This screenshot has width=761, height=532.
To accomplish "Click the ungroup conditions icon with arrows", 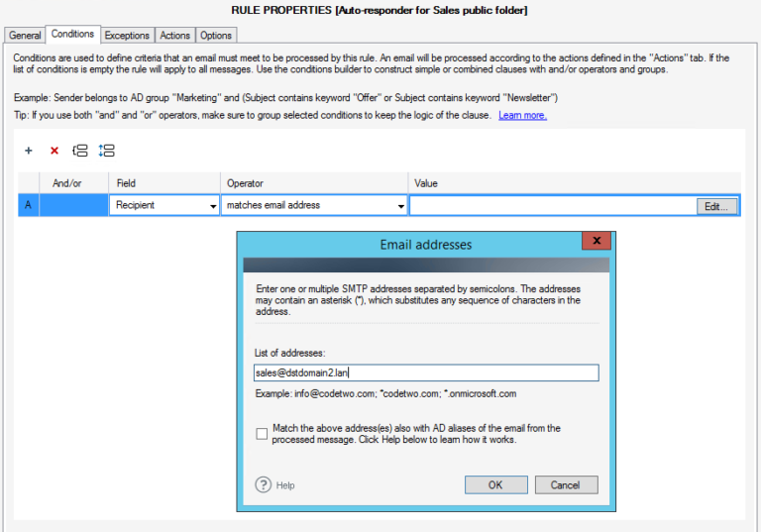I will [x=107, y=151].
